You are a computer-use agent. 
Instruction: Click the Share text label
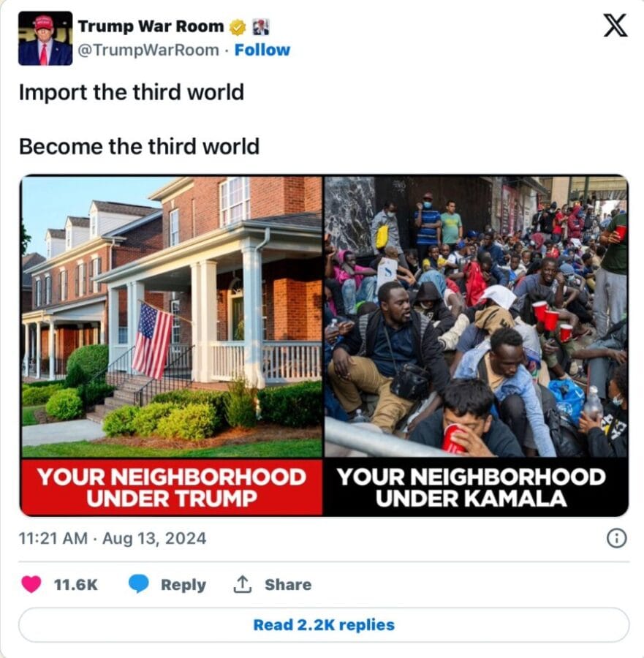pyautogui.click(x=288, y=585)
